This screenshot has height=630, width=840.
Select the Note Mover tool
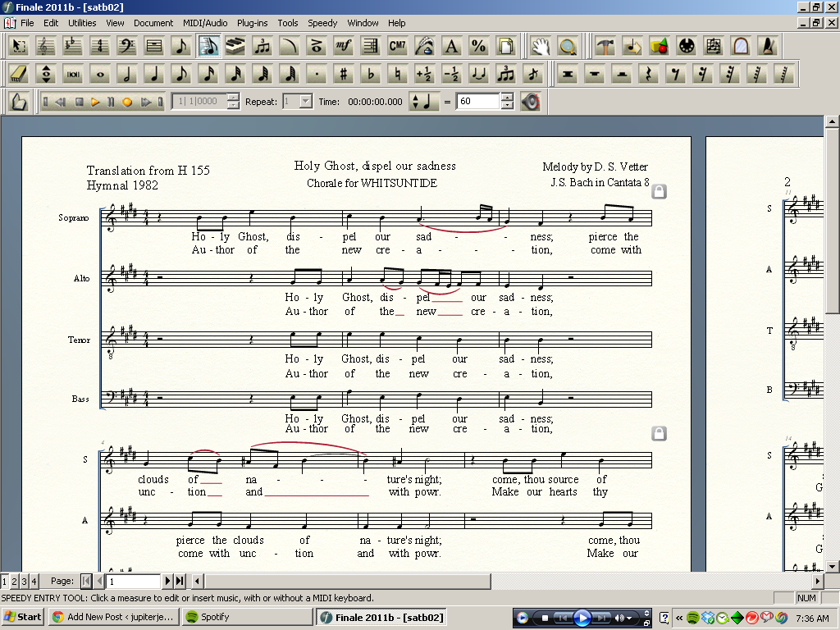pyautogui.click(x=632, y=46)
